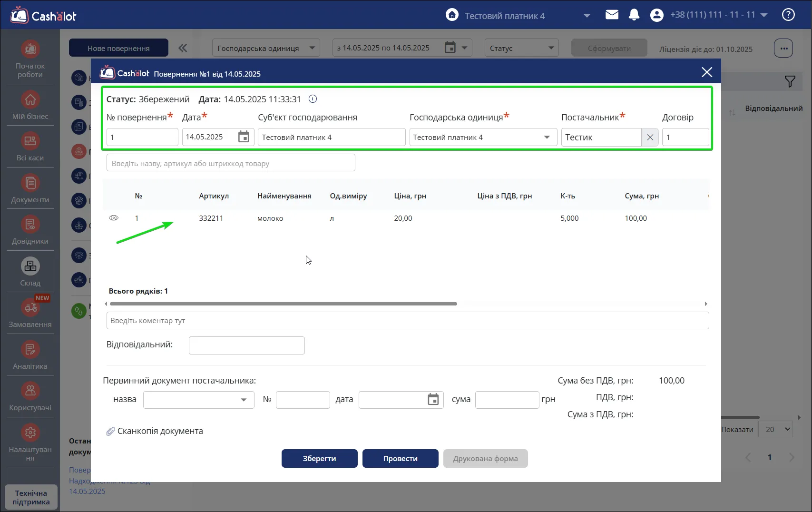Click the Нове повернення button
This screenshot has width=812, height=512.
click(118, 48)
